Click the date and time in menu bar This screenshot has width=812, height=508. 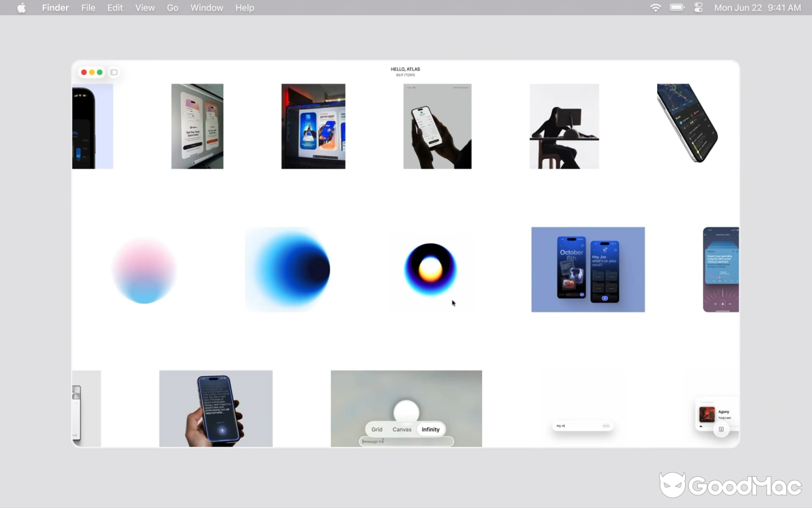757,8
